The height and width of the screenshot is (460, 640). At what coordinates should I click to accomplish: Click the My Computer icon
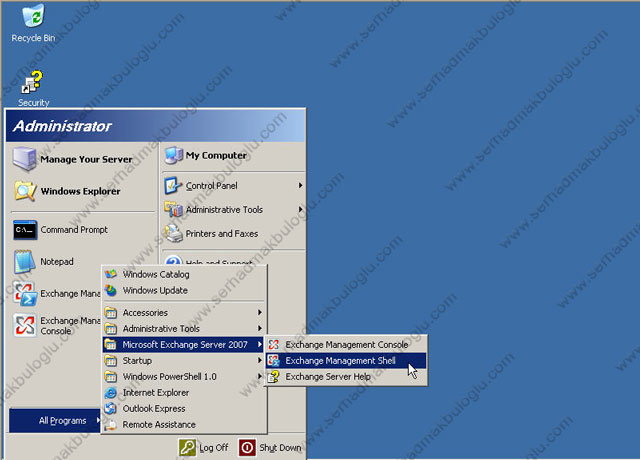tap(173, 156)
